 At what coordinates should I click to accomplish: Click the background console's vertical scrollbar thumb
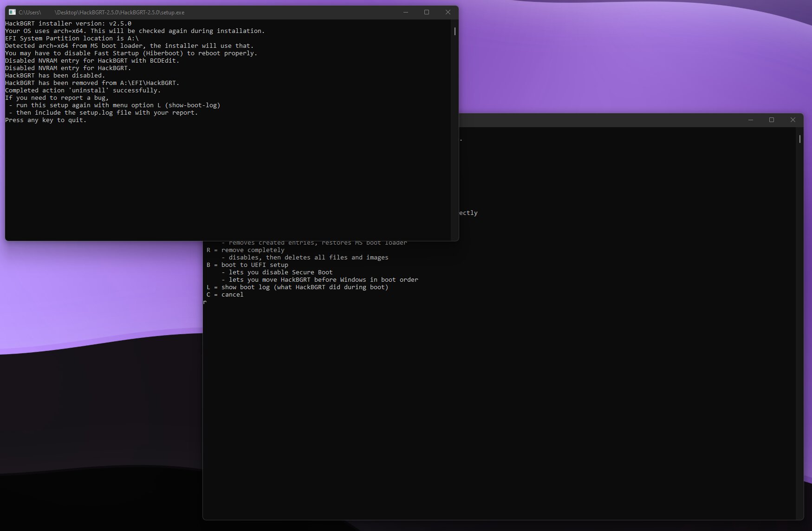pyautogui.click(x=799, y=139)
